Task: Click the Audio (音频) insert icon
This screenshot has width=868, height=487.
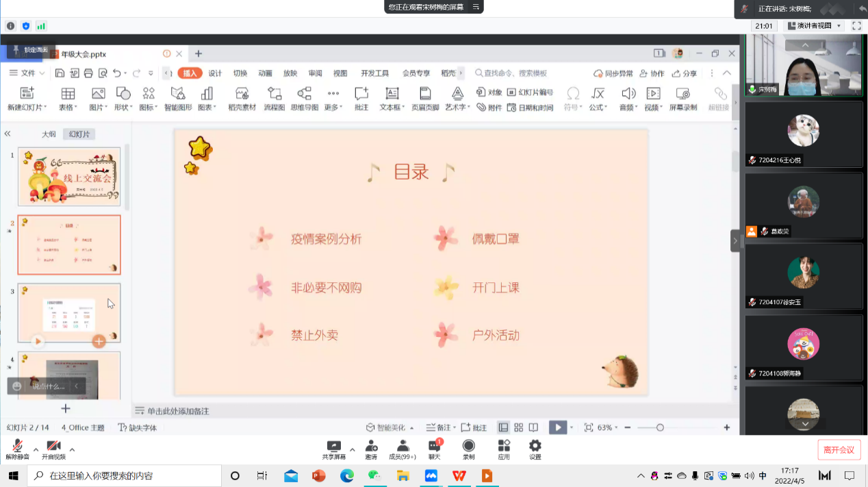Action: 628,94
